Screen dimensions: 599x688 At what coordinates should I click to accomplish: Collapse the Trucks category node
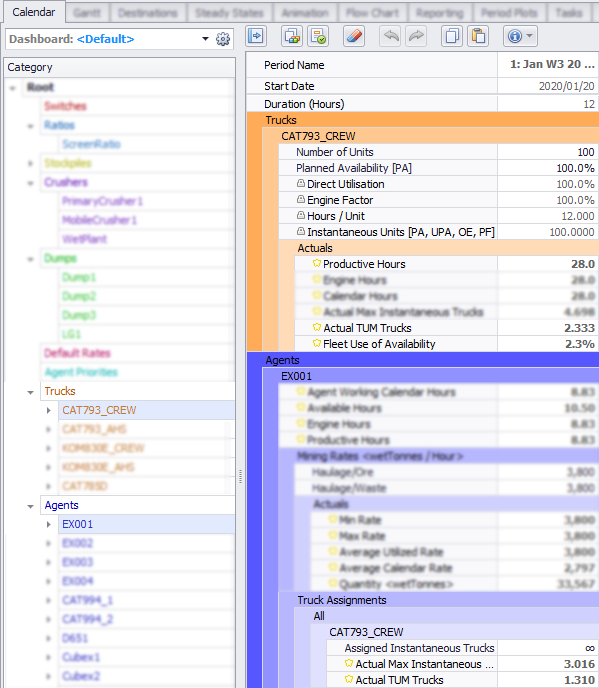(30, 392)
